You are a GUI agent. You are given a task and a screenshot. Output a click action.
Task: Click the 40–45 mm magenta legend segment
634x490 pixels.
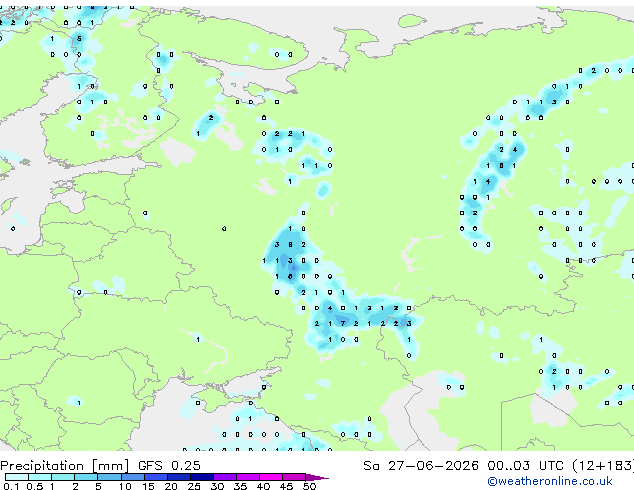(x=271, y=477)
